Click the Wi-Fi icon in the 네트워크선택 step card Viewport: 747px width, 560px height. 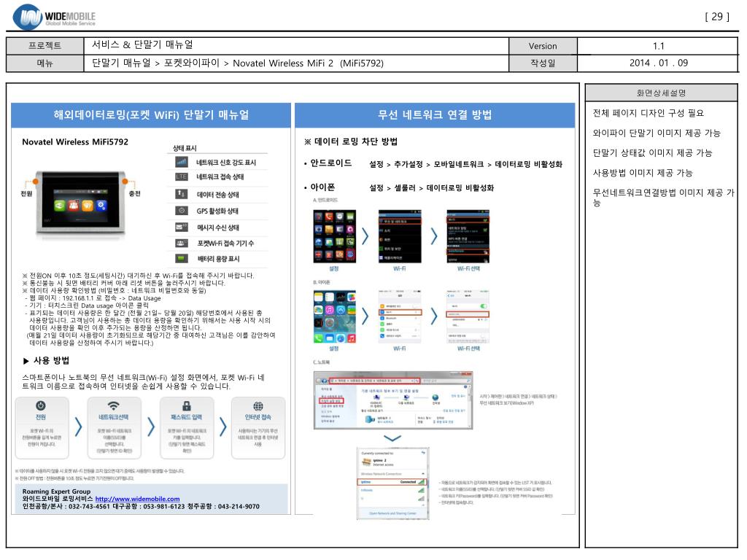113,405
